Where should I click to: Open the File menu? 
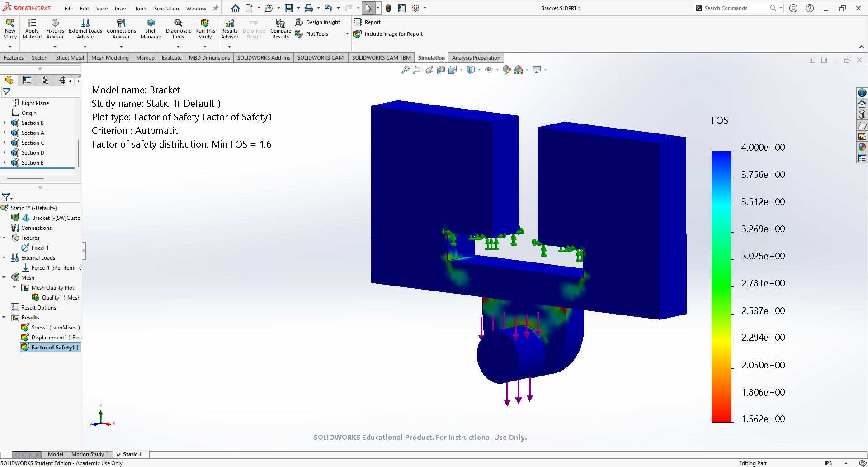[x=69, y=9]
